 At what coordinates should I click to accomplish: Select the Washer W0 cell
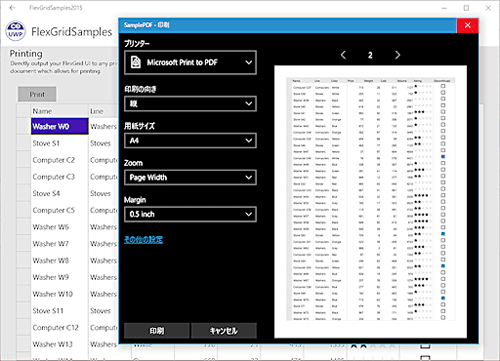coord(60,126)
